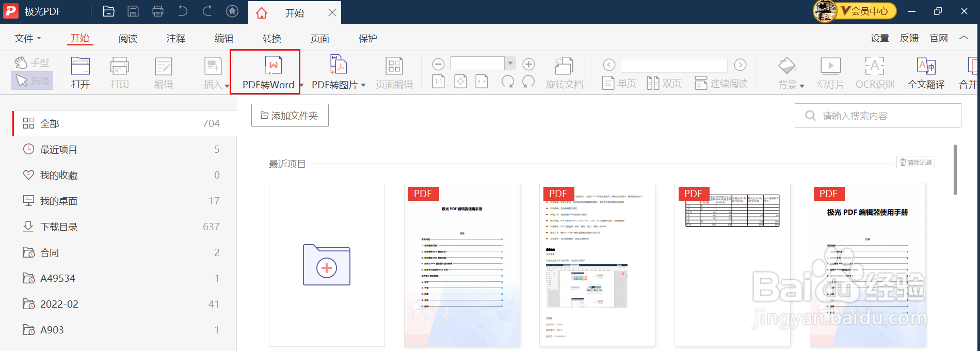Image resolution: width=980 pixels, height=351 pixels.
Task: Click the 官网 official site link
Action: click(939, 38)
